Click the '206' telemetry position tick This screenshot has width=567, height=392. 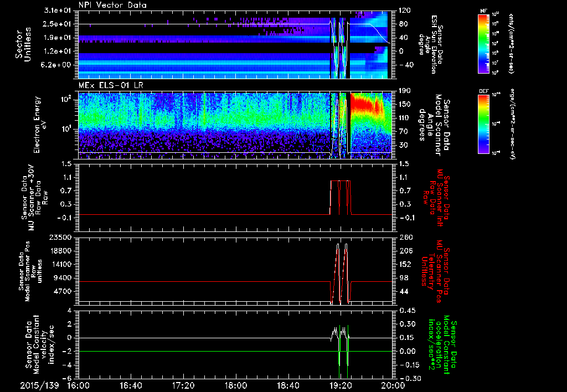405,251
